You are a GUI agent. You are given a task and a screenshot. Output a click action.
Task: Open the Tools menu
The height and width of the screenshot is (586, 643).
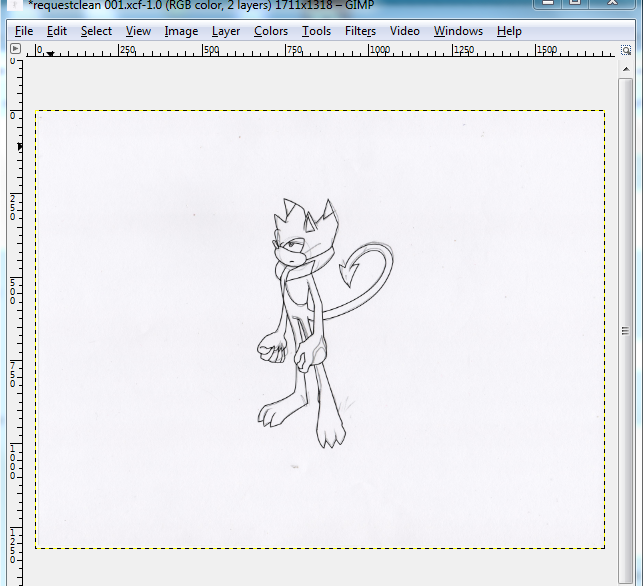316,31
